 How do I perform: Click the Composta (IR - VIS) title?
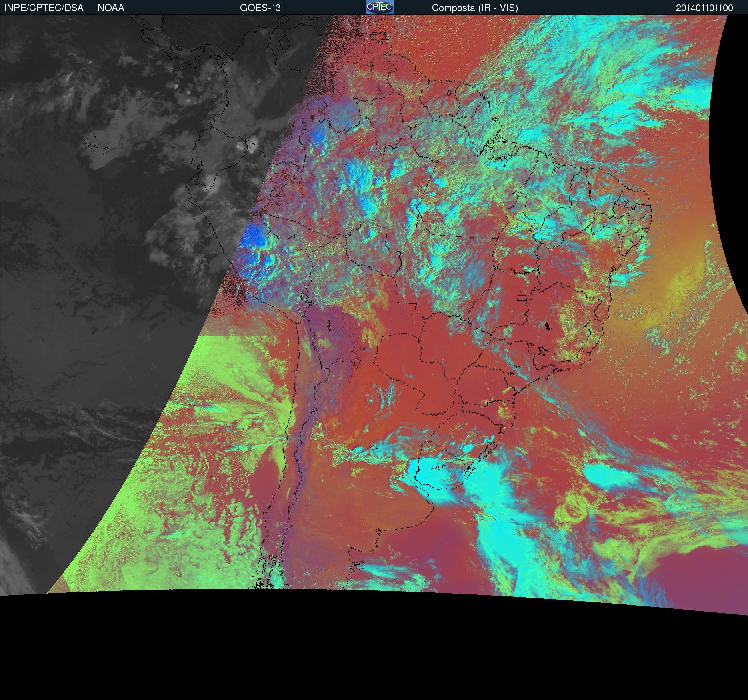click(x=475, y=8)
